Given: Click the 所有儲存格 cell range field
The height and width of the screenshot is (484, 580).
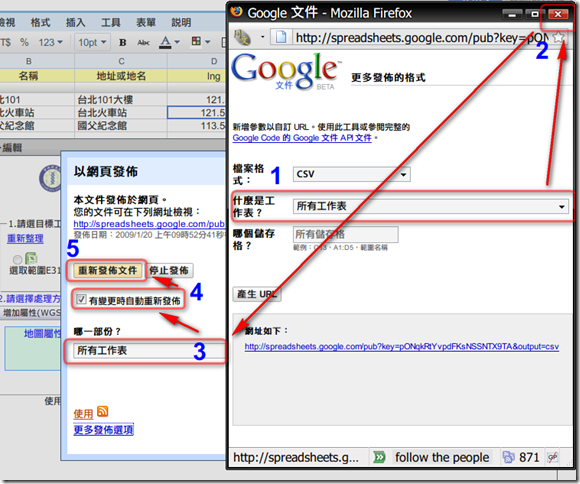Looking at the screenshot, I should (x=345, y=234).
